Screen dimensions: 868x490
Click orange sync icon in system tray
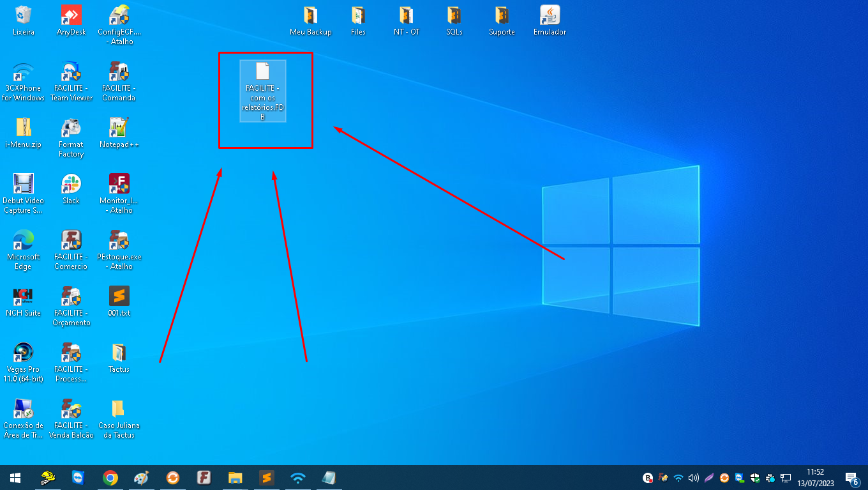click(724, 477)
